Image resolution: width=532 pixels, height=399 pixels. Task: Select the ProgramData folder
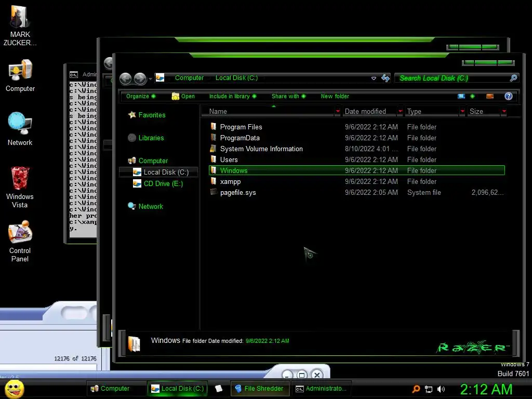click(x=356, y=138)
